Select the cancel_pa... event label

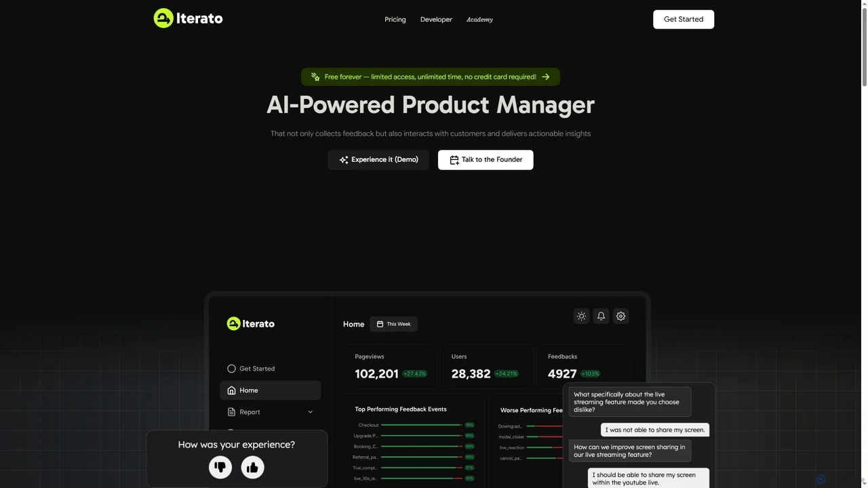click(511, 458)
